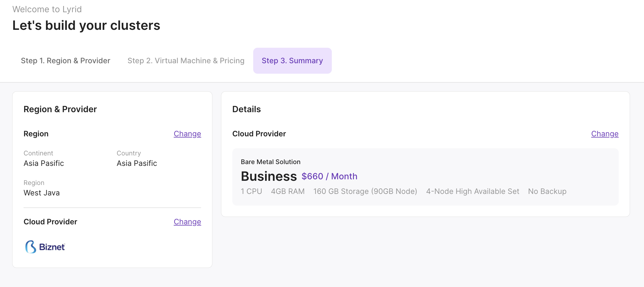
Task: Click Asia Pasific under Continent
Action: (x=44, y=163)
